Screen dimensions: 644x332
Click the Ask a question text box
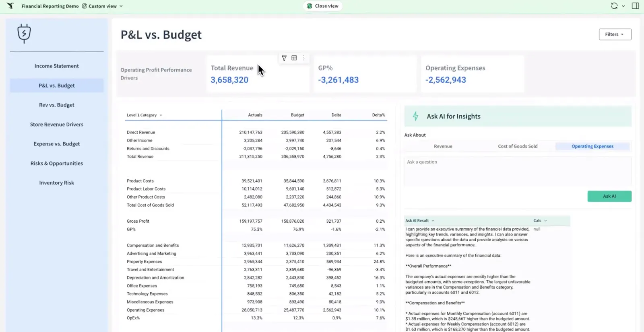pyautogui.click(x=517, y=171)
